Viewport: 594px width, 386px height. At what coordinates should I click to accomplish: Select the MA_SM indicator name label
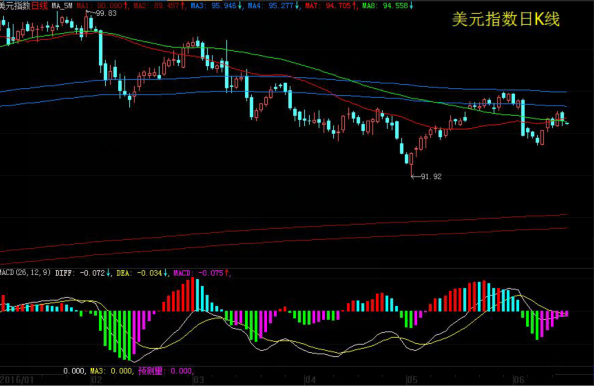[x=62, y=6]
